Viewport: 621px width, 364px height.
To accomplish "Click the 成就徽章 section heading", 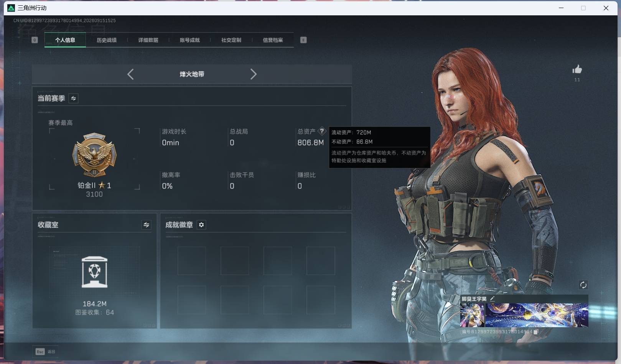I will pos(179,225).
